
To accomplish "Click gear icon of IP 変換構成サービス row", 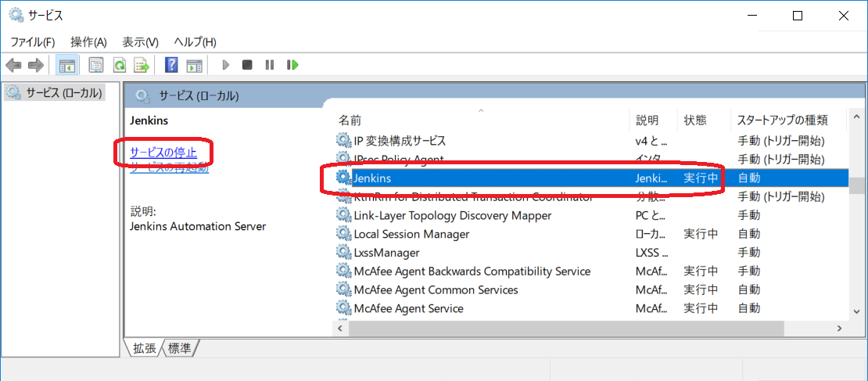I will click(344, 141).
